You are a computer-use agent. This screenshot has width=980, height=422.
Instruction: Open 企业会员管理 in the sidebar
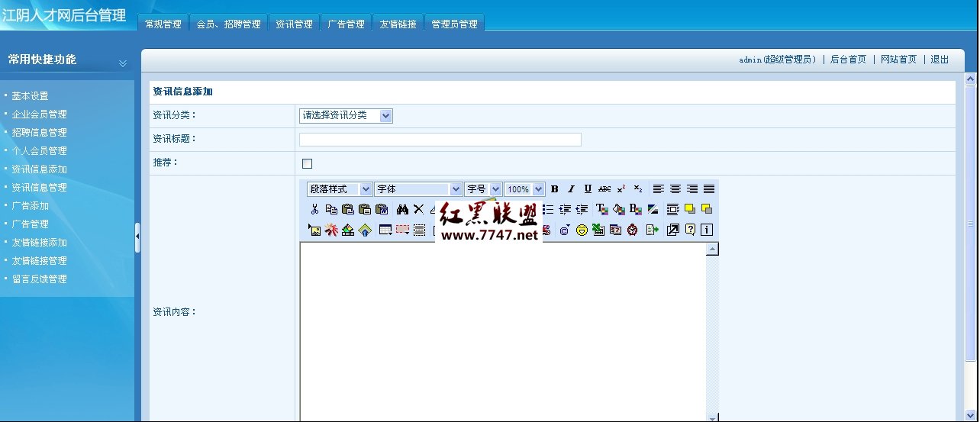(39, 114)
